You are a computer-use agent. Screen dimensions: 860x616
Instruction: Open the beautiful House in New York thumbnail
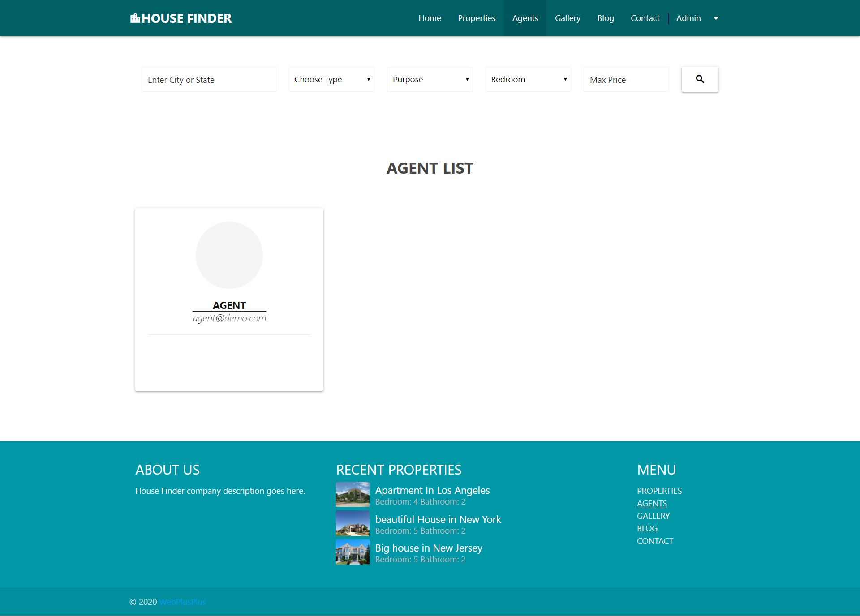[x=353, y=523]
